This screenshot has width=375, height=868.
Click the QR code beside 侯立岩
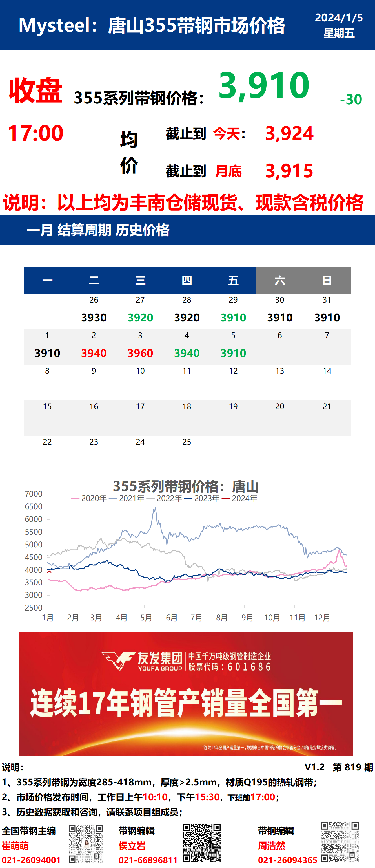(202, 842)
